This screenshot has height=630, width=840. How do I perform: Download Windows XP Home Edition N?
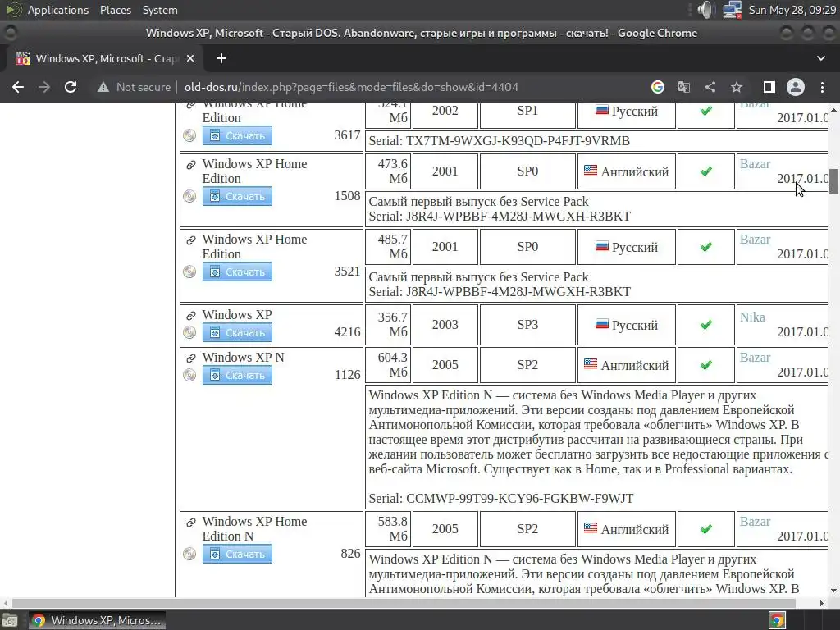click(x=237, y=554)
